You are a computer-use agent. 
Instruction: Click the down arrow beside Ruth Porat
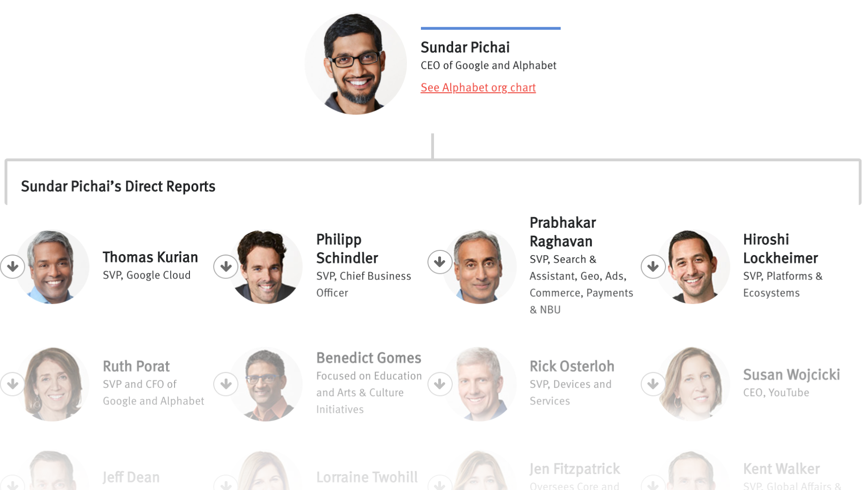point(13,384)
